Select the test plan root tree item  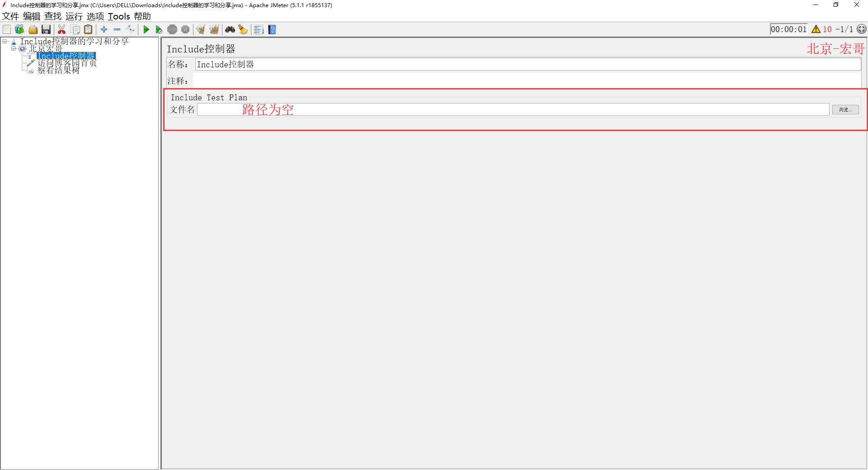click(x=75, y=41)
